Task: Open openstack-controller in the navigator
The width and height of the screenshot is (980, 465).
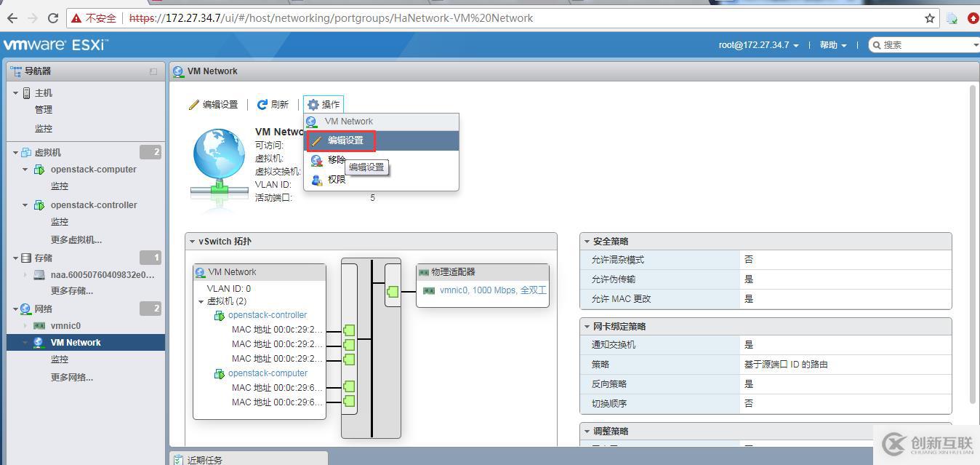Action: [94, 205]
